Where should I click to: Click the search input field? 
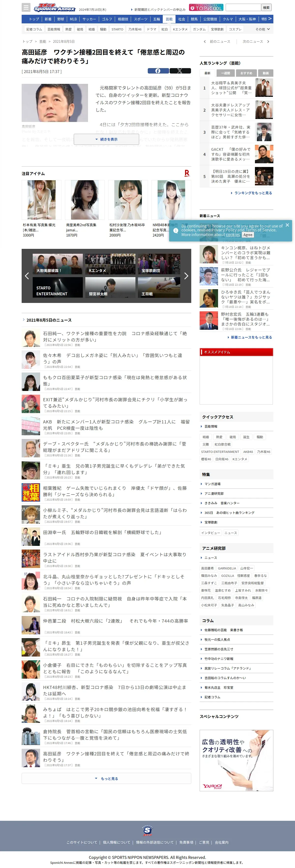pos(243,7)
